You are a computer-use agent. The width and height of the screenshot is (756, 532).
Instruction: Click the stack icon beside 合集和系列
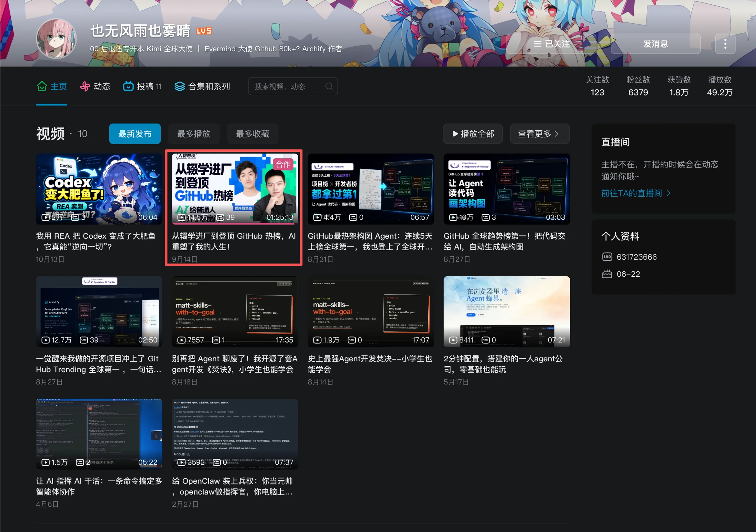pos(180,86)
